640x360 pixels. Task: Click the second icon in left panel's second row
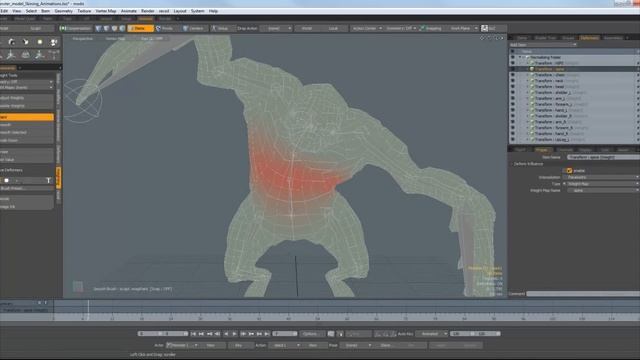pyautogui.click(x=25, y=55)
